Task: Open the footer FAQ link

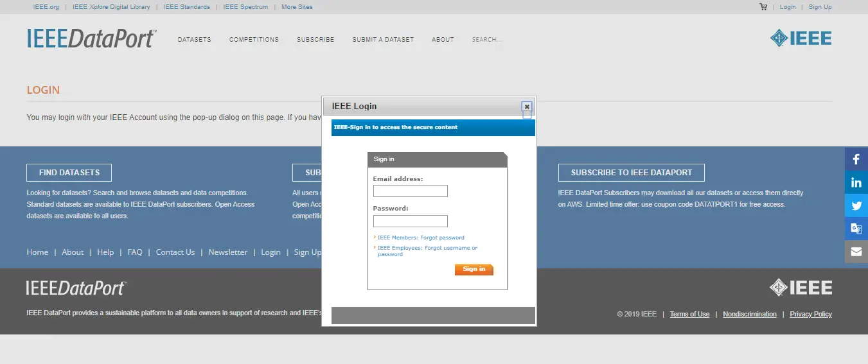Action: tap(135, 252)
